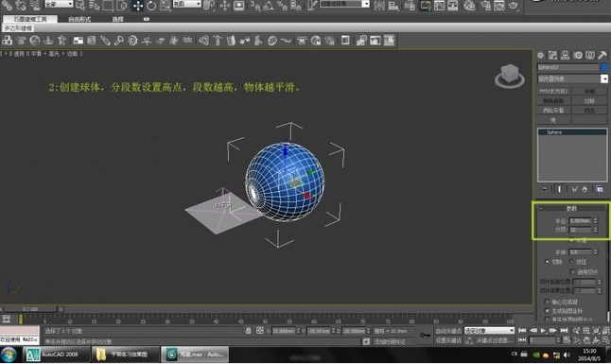
Task: Open the 自由形式 ribbon tab
Action: pyautogui.click(x=79, y=19)
